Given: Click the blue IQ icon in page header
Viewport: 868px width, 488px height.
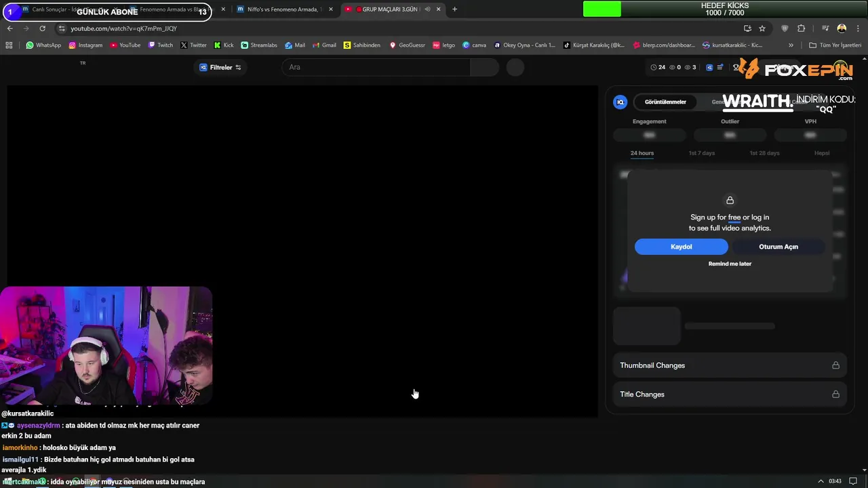Looking at the screenshot, I should [x=709, y=67].
